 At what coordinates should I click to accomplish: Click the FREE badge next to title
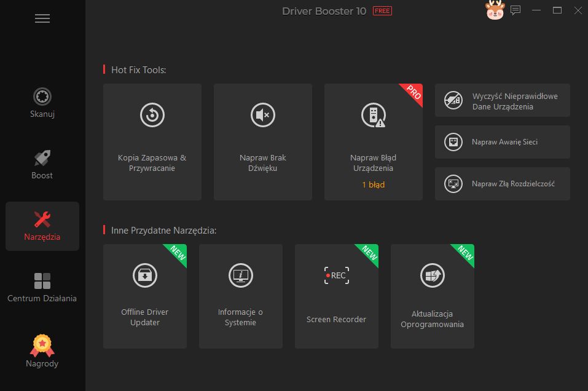(x=382, y=10)
